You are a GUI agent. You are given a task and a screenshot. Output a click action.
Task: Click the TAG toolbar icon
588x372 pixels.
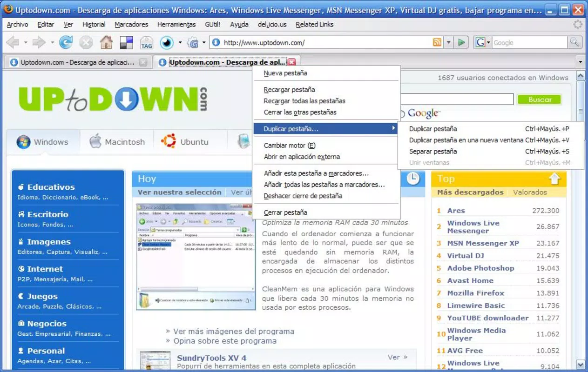tap(147, 43)
